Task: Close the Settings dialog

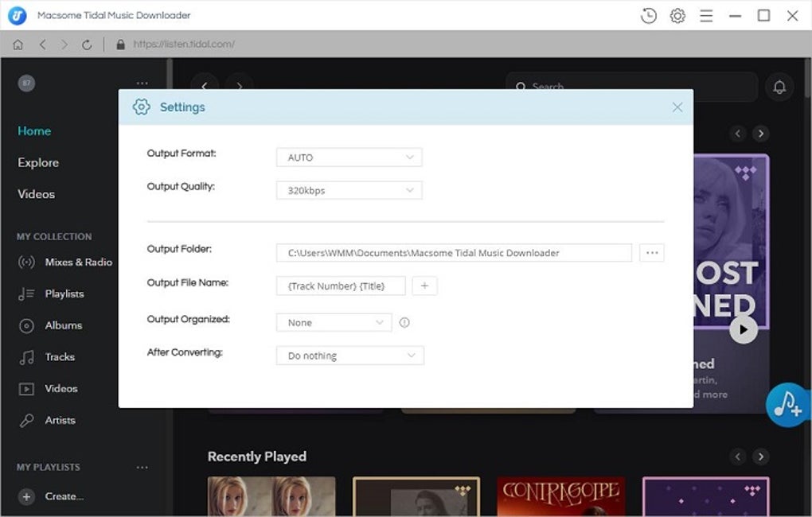Action: tap(677, 107)
